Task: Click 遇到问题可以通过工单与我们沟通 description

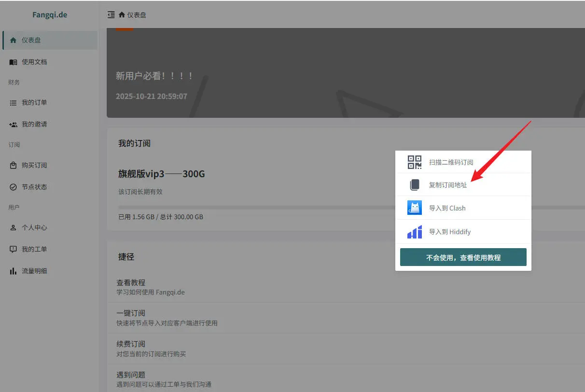Action: click(x=164, y=385)
